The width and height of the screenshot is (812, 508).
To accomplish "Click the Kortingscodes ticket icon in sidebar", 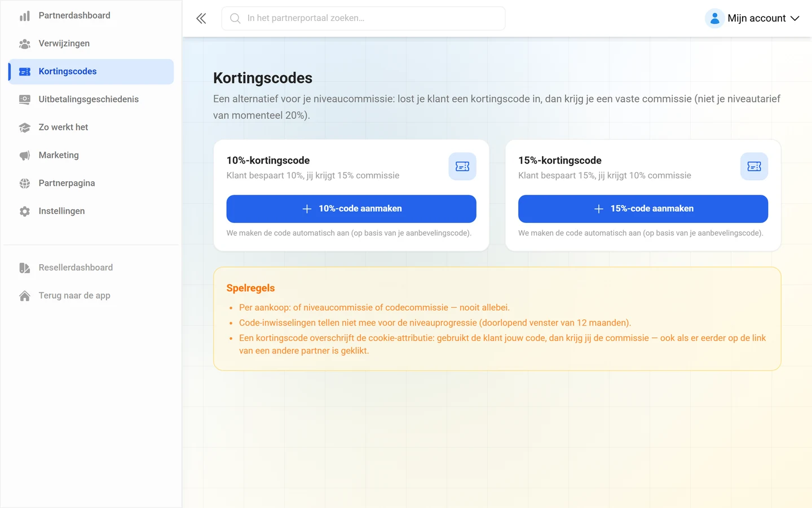I will pos(25,72).
